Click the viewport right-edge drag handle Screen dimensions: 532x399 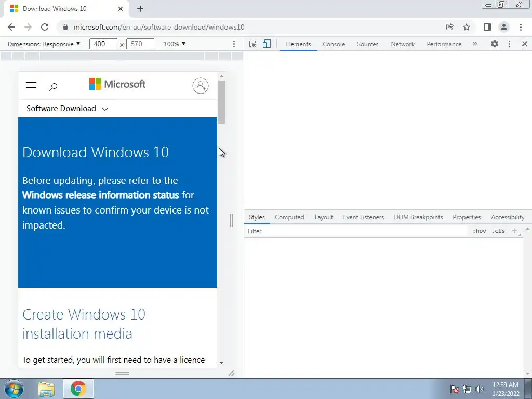click(231, 220)
